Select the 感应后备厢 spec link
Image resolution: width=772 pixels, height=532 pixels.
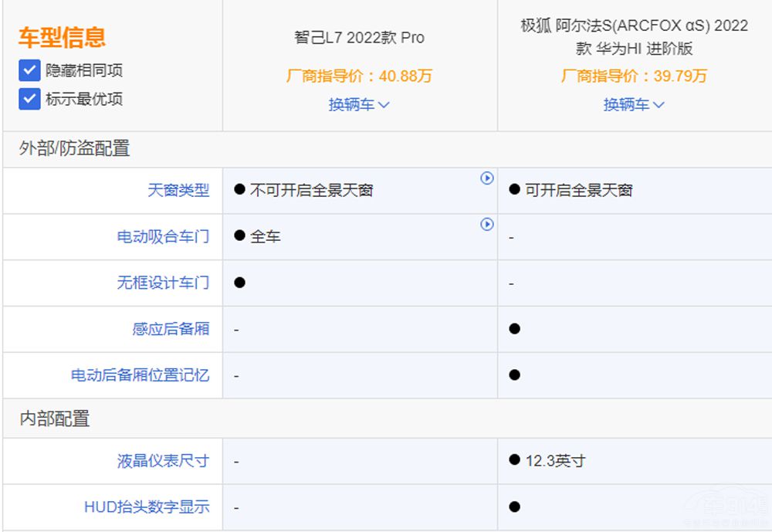pos(171,330)
